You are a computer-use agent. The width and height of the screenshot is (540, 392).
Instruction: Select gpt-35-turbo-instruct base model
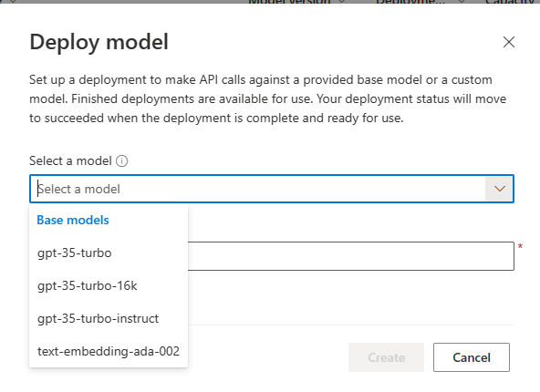pos(109,318)
